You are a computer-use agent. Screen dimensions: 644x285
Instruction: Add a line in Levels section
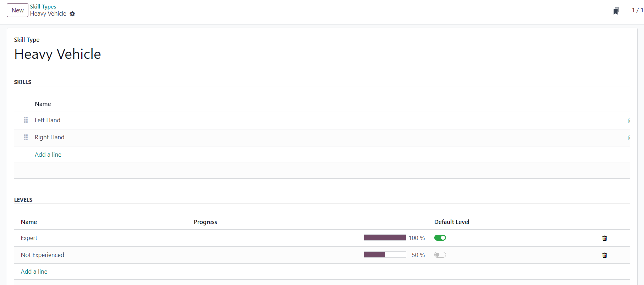click(x=34, y=272)
